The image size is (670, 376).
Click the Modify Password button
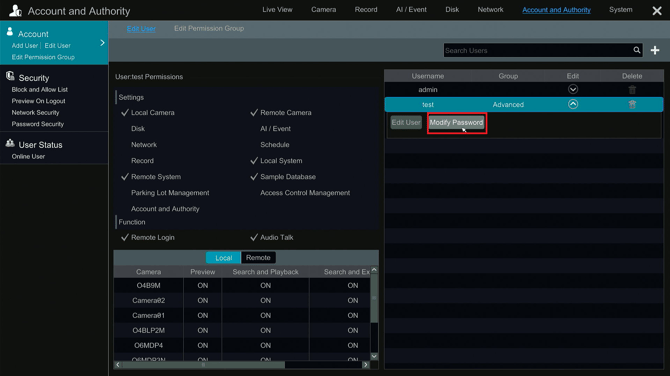[456, 123]
